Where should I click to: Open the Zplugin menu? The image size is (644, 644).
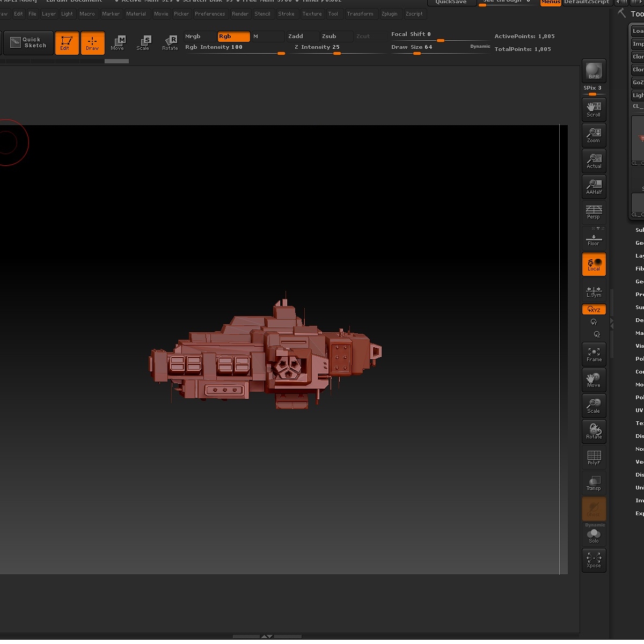390,14
